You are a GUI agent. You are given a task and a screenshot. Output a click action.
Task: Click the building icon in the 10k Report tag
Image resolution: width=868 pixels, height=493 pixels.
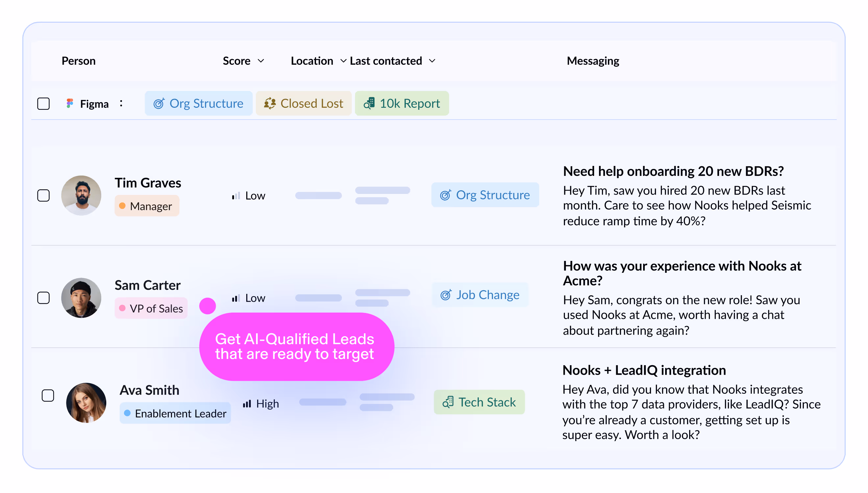tap(370, 103)
